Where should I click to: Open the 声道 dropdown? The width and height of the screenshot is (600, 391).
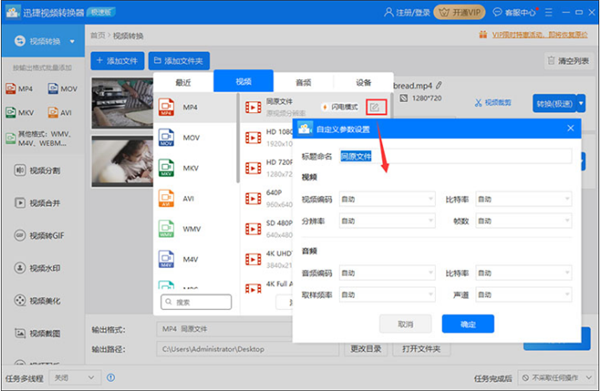click(524, 295)
